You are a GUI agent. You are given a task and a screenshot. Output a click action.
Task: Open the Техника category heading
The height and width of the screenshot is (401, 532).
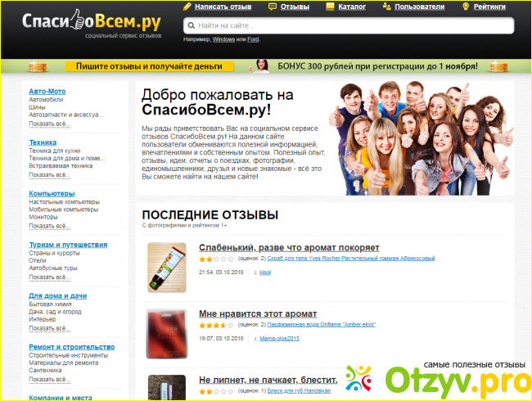point(43,142)
